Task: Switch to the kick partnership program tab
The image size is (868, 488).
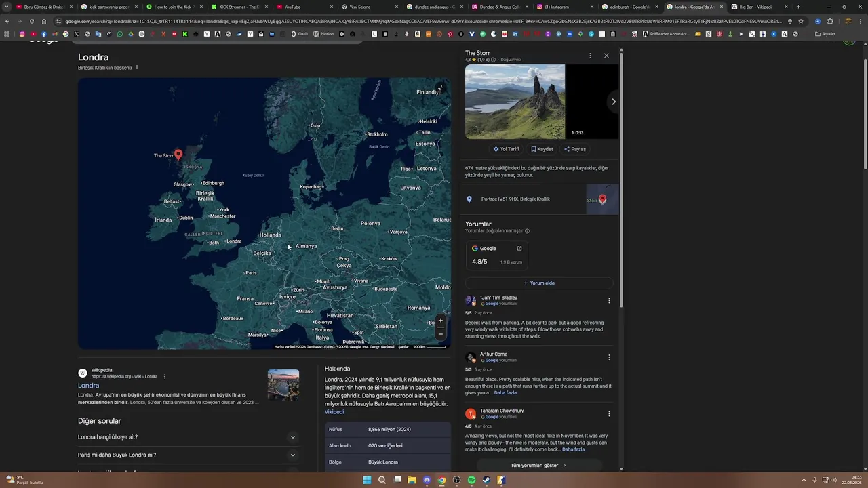Action: pos(108,7)
